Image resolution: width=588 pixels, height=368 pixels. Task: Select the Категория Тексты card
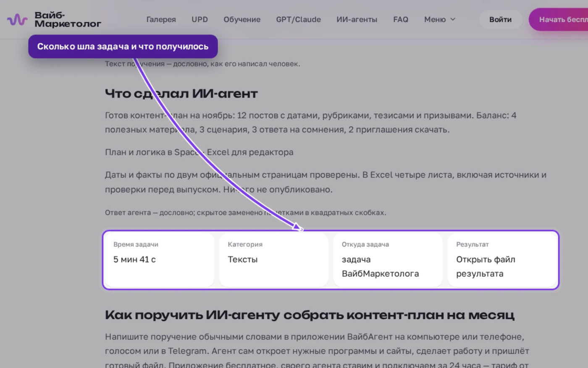[273, 260]
